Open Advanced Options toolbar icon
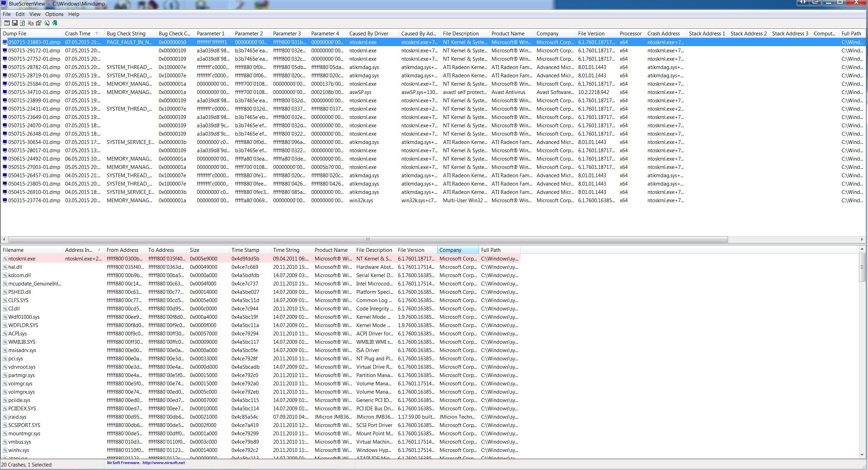Viewport: 868px width, 470px height. (x=7, y=23)
